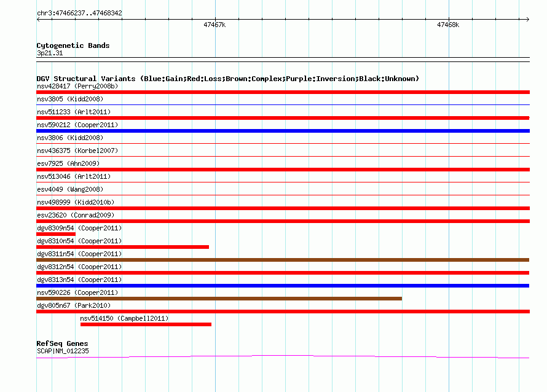Open the dgv8309n54 (Cooper2011) label
Screen dimensions: 547x392
tap(79, 228)
